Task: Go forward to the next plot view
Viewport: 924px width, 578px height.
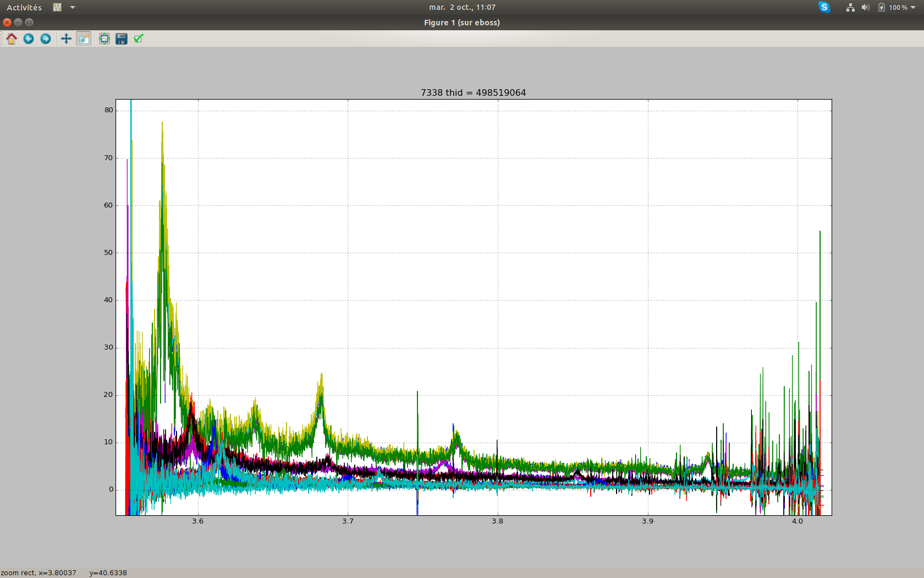Action: coord(46,39)
